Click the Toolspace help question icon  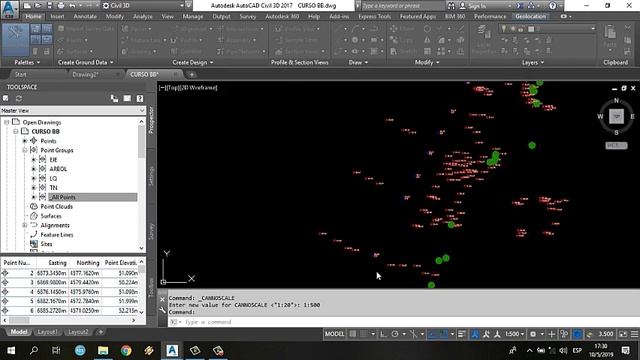coord(140,98)
